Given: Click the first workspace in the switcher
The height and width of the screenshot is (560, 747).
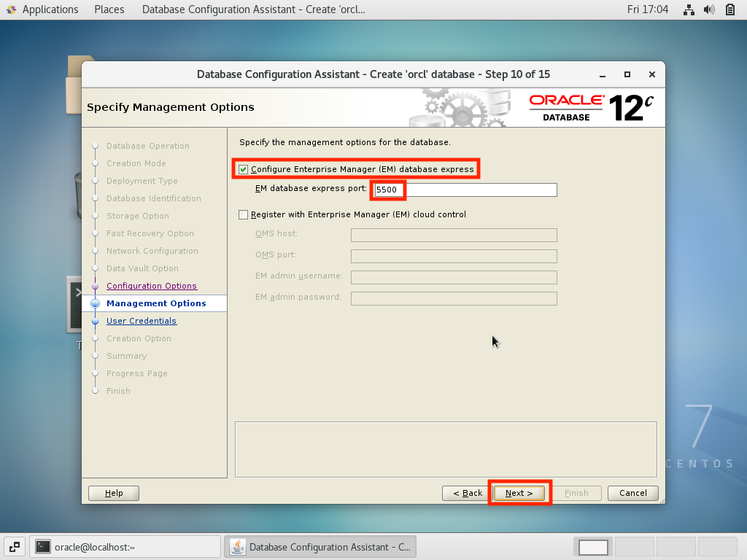Looking at the screenshot, I should coord(593,547).
